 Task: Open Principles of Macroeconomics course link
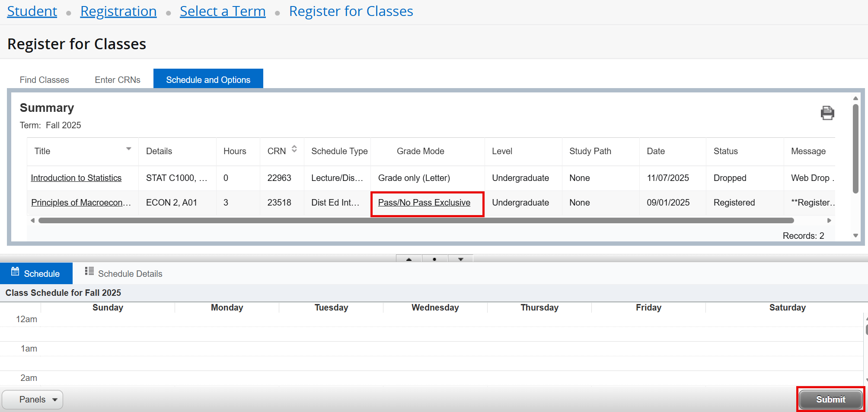pos(81,203)
